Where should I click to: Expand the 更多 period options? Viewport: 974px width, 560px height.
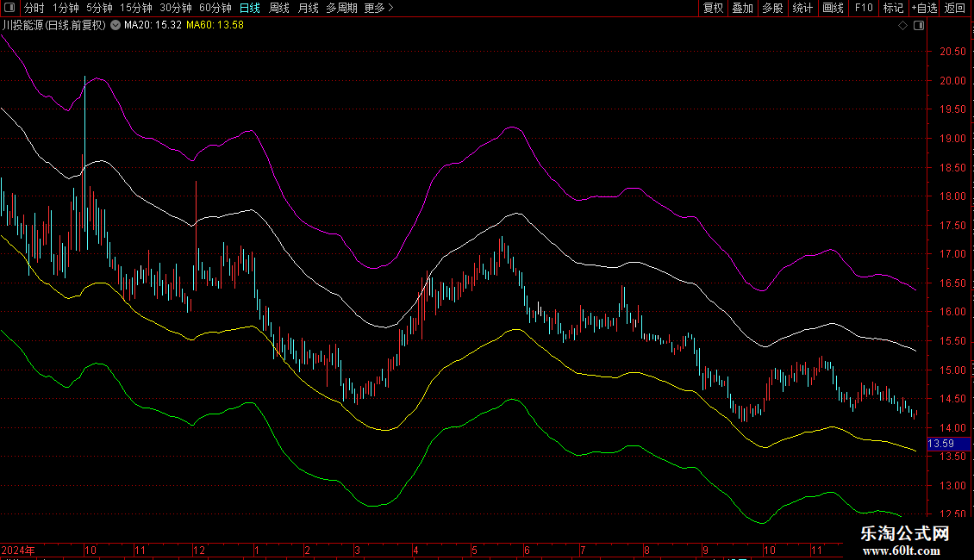[378, 8]
